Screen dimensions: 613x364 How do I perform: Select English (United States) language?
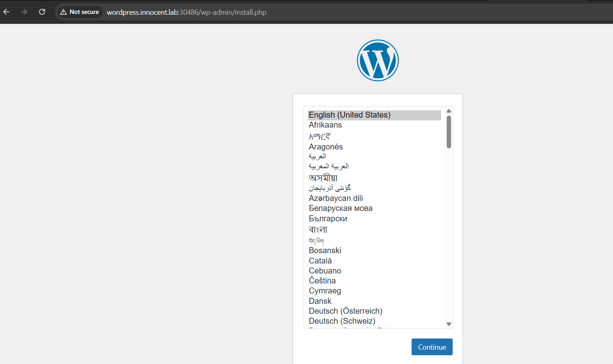[x=375, y=115]
